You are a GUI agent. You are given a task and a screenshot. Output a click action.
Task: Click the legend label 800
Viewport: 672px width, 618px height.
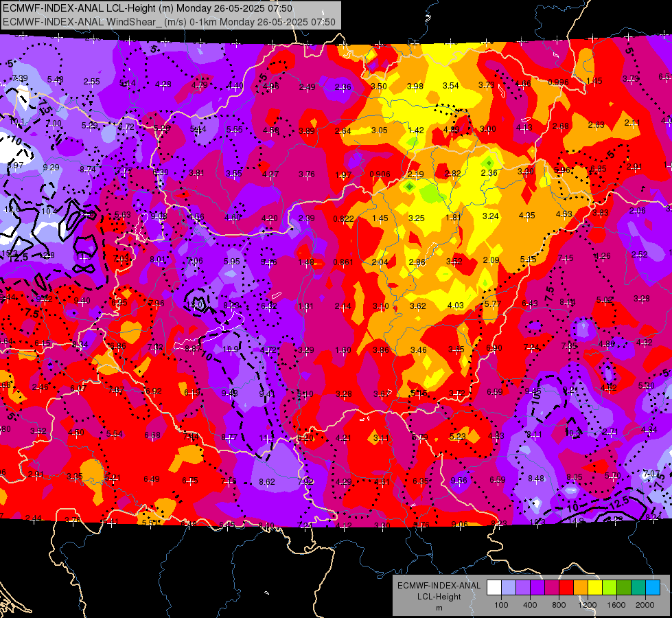[559, 605]
